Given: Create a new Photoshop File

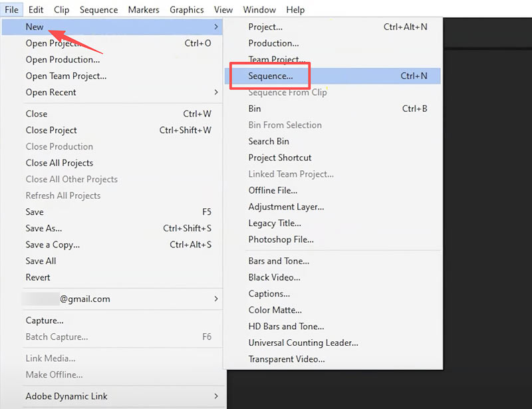Looking at the screenshot, I should 280,239.
